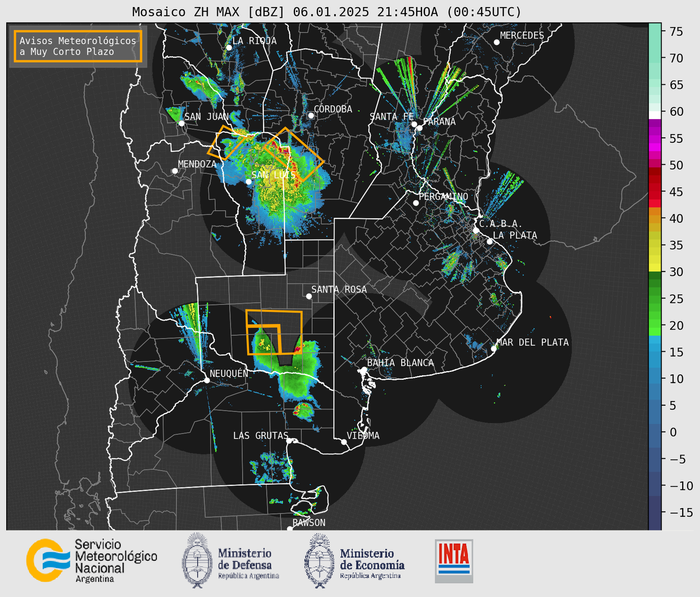Click the MAR DEL PLATA text label
The width and height of the screenshot is (700, 597).
coord(533,342)
